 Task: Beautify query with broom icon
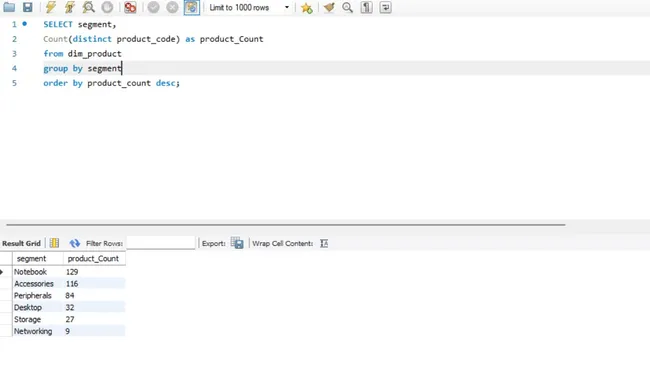pyautogui.click(x=329, y=7)
